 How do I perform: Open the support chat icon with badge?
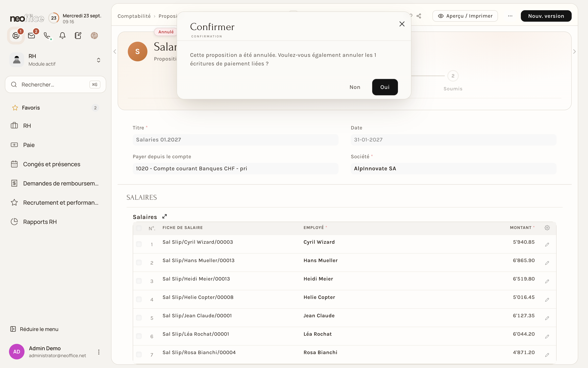[16, 36]
